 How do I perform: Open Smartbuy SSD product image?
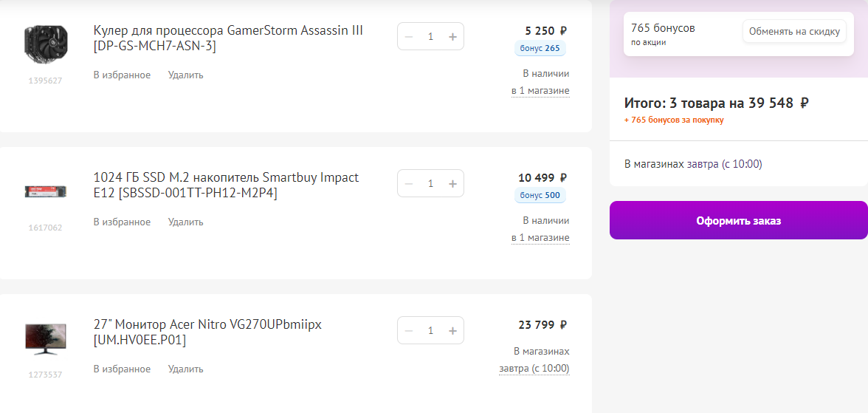(x=45, y=191)
